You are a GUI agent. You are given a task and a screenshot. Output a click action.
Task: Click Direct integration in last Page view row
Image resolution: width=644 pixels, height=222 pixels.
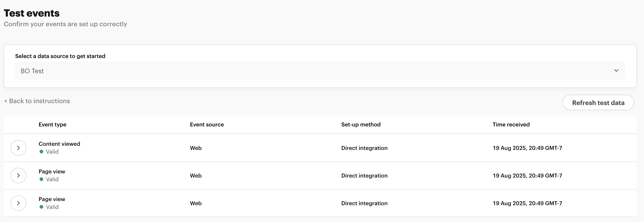pyautogui.click(x=364, y=203)
